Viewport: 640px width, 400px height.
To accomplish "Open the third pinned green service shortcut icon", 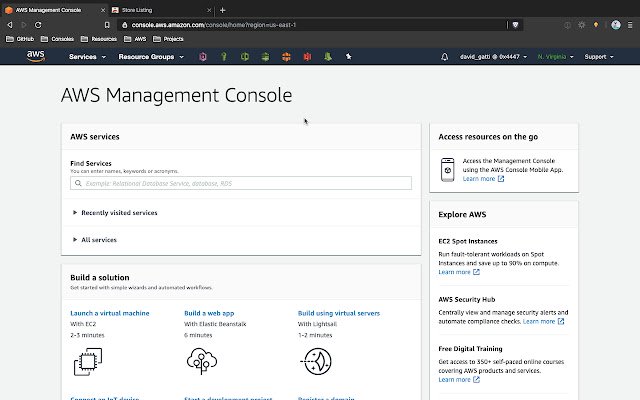I will click(244, 57).
